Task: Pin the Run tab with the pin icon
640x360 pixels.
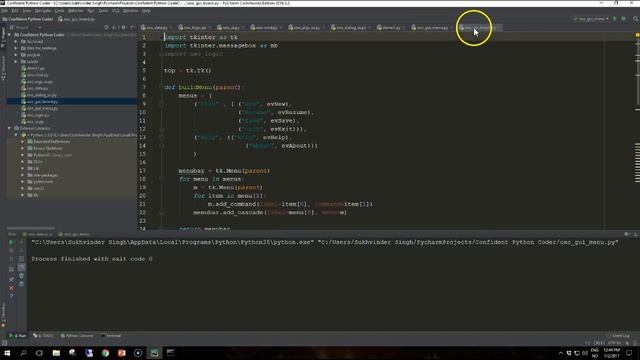Action: [x=11, y=279]
